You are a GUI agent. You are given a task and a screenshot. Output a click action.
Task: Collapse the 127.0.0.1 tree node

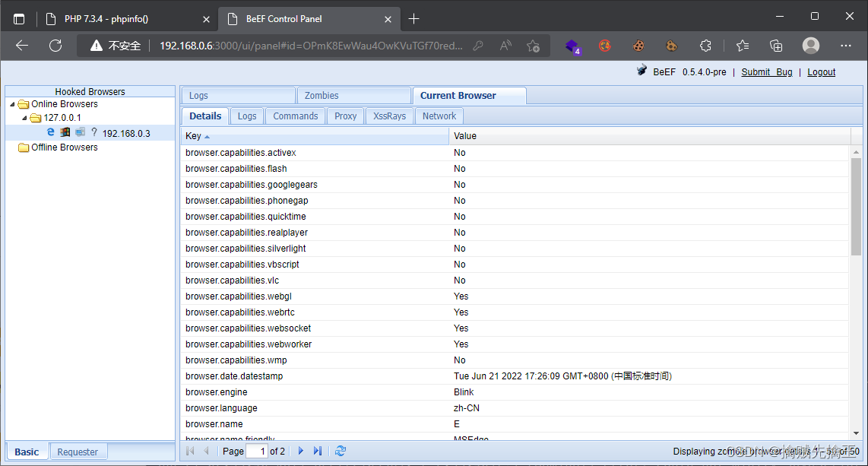(24, 118)
